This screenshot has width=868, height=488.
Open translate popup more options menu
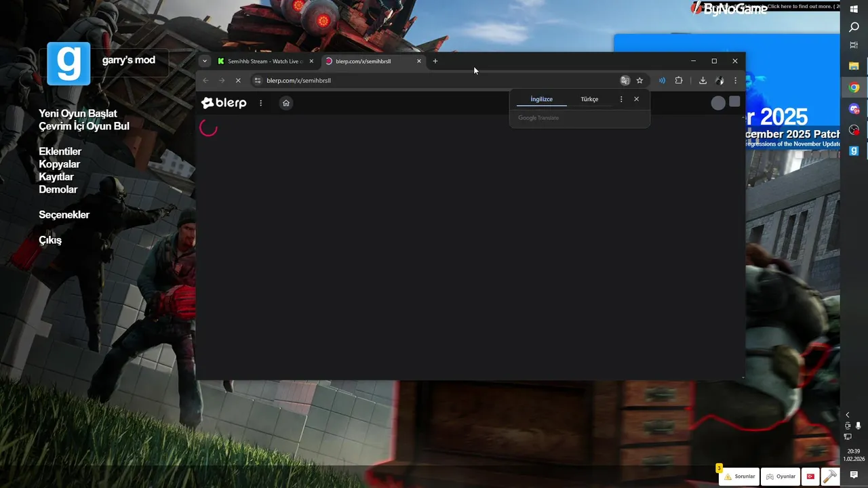click(x=621, y=99)
